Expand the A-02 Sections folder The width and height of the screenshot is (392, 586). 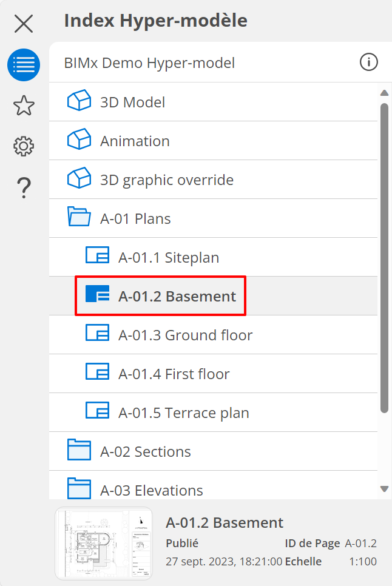(x=79, y=451)
